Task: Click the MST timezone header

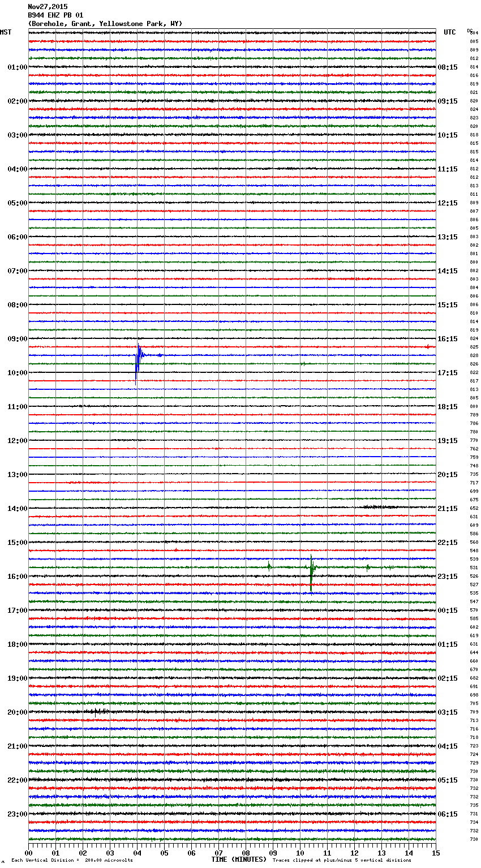Action: [6, 32]
